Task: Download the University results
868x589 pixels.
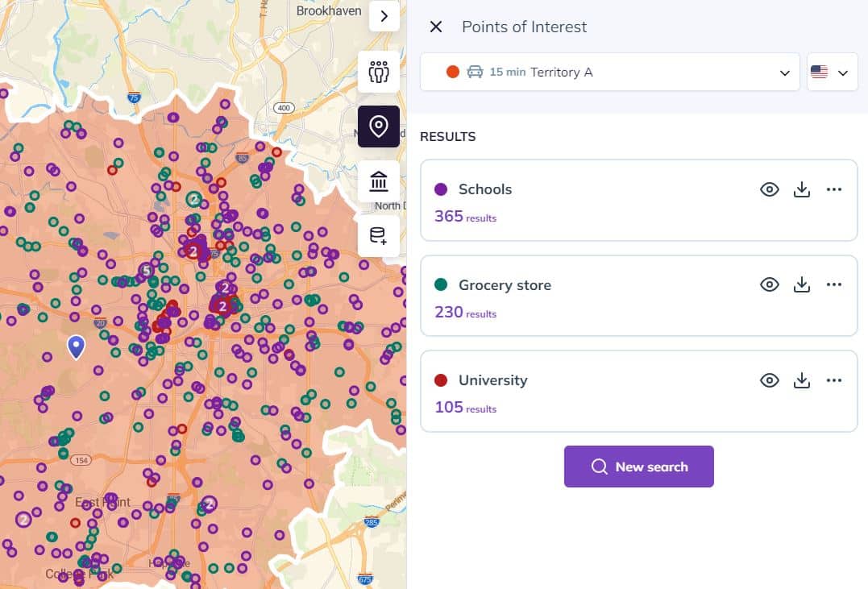Action: 802,380
